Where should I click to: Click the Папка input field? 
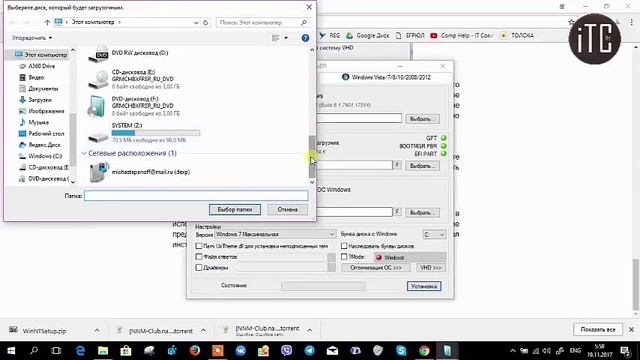point(196,196)
